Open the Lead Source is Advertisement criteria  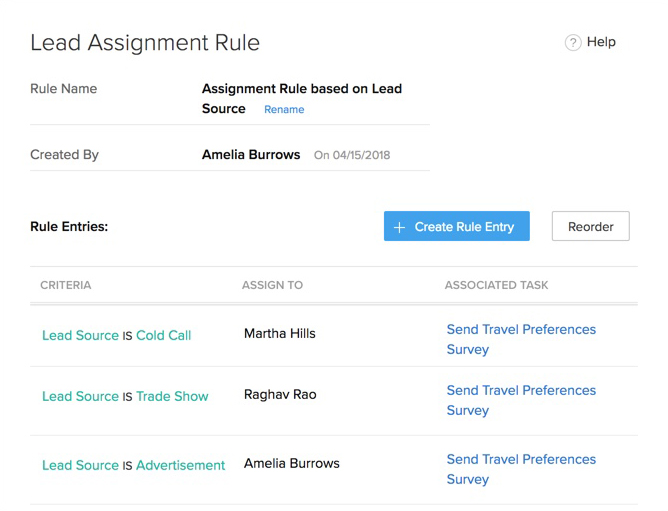pos(133,466)
